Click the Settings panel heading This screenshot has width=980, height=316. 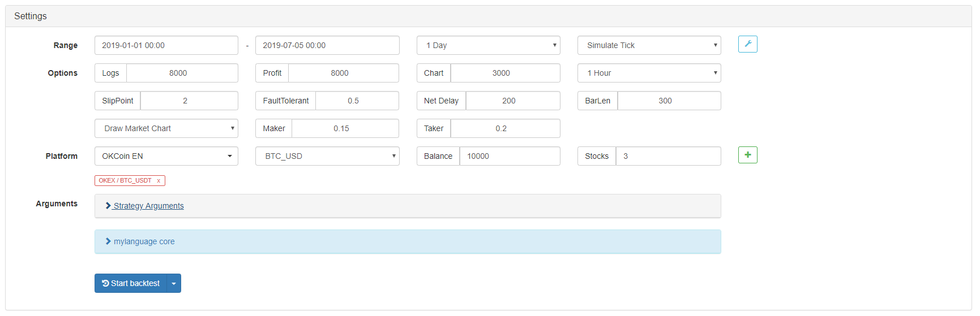coord(31,16)
